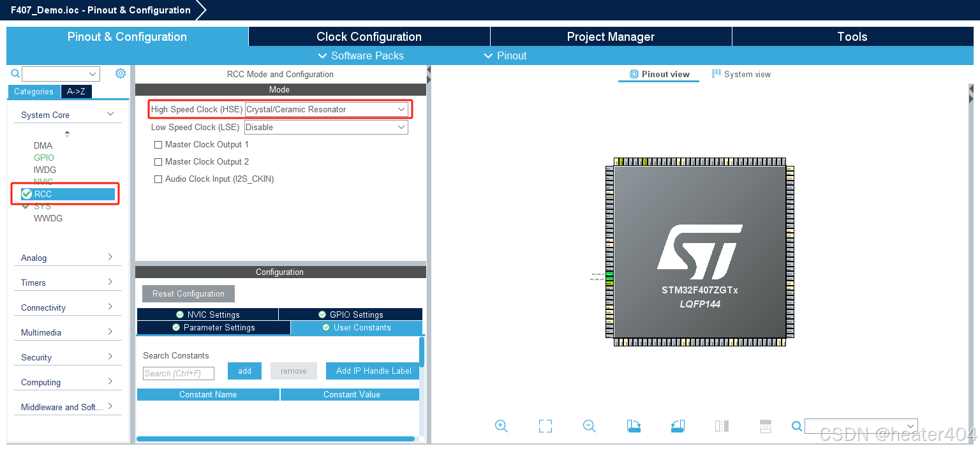Image resolution: width=980 pixels, height=451 pixels.
Task: Click the configuration panel vertical scrollbar
Action: pyautogui.click(x=422, y=352)
